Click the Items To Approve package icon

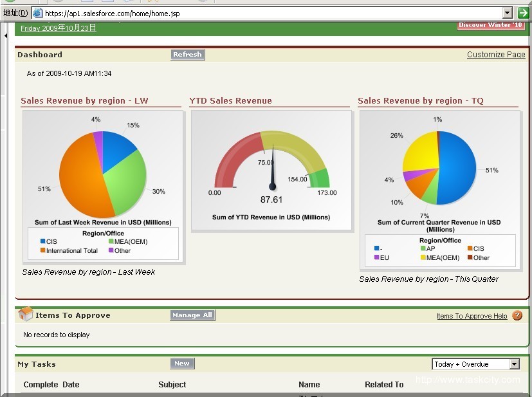coord(25,315)
